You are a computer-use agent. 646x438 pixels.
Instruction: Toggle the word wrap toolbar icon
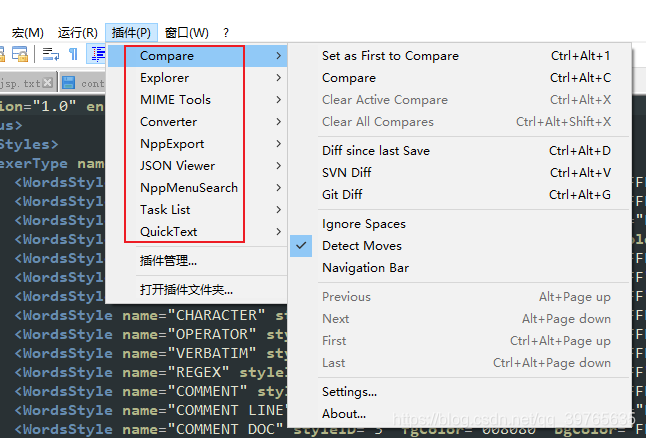51,54
